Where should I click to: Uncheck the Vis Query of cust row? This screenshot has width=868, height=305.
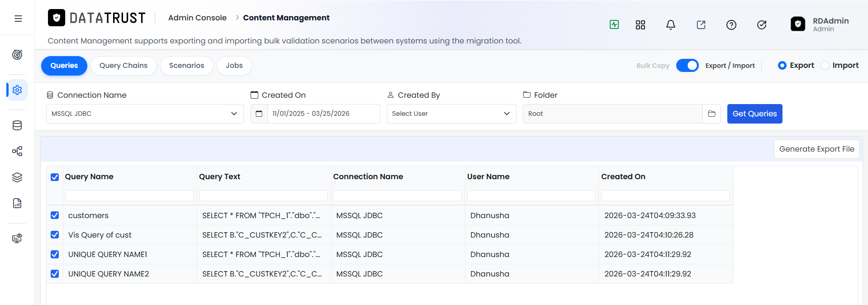(x=55, y=234)
